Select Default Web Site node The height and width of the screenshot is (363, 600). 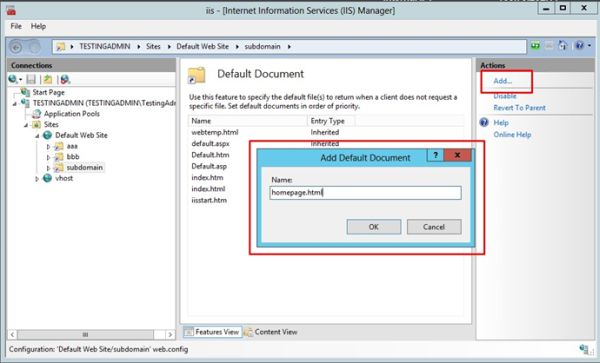(x=81, y=135)
